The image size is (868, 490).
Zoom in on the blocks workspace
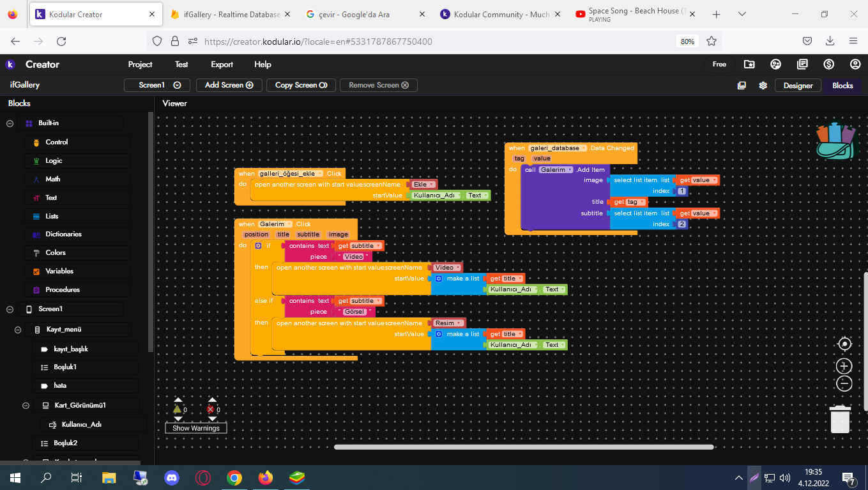(844, 366)
